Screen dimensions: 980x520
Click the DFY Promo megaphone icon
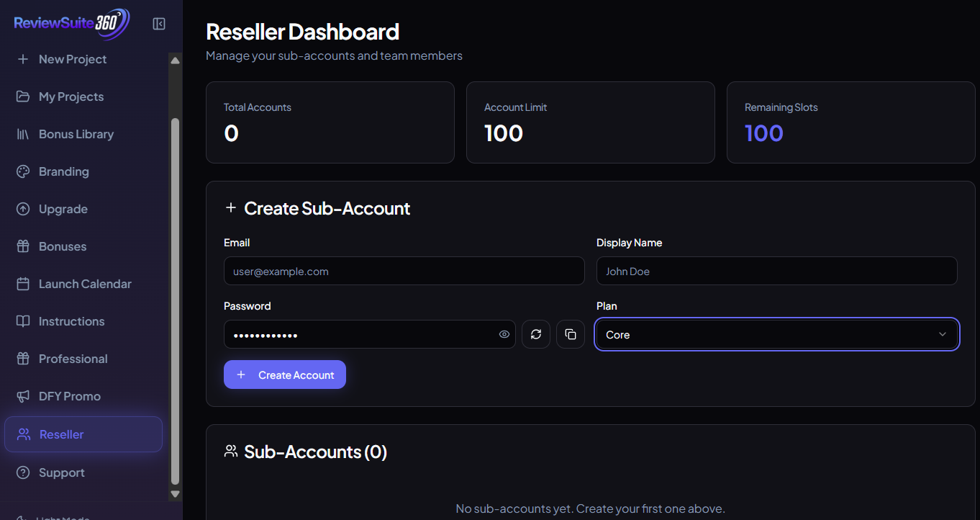23,396
